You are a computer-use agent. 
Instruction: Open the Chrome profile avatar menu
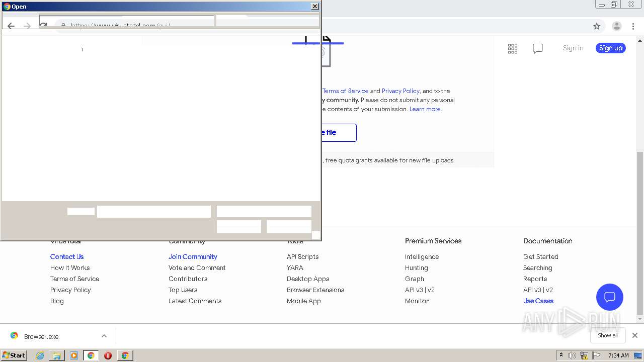616,26
